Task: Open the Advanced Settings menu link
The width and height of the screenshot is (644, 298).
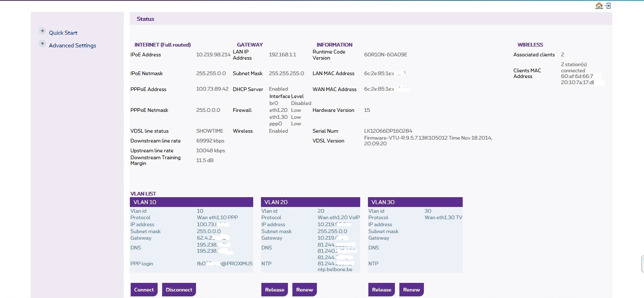Action: [72, 45]
